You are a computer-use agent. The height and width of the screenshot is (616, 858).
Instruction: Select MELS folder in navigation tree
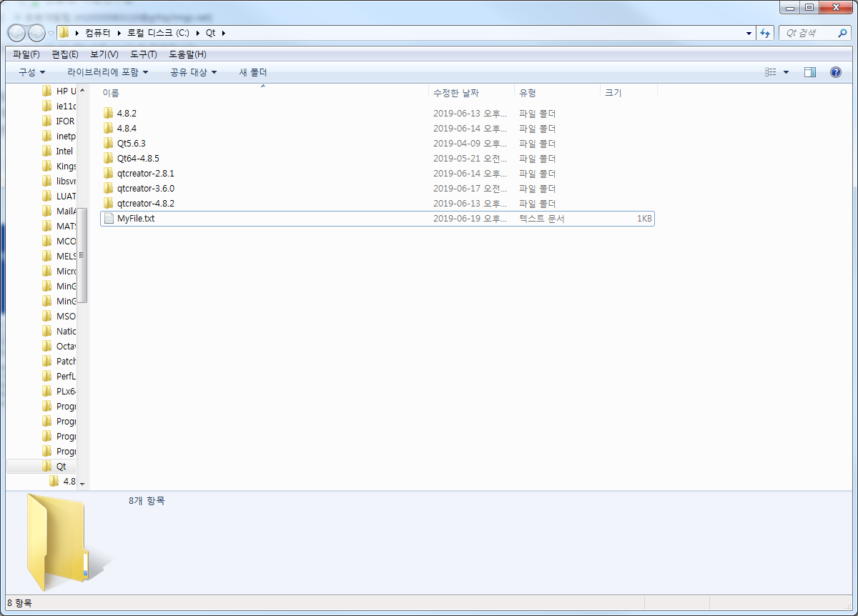58,256
